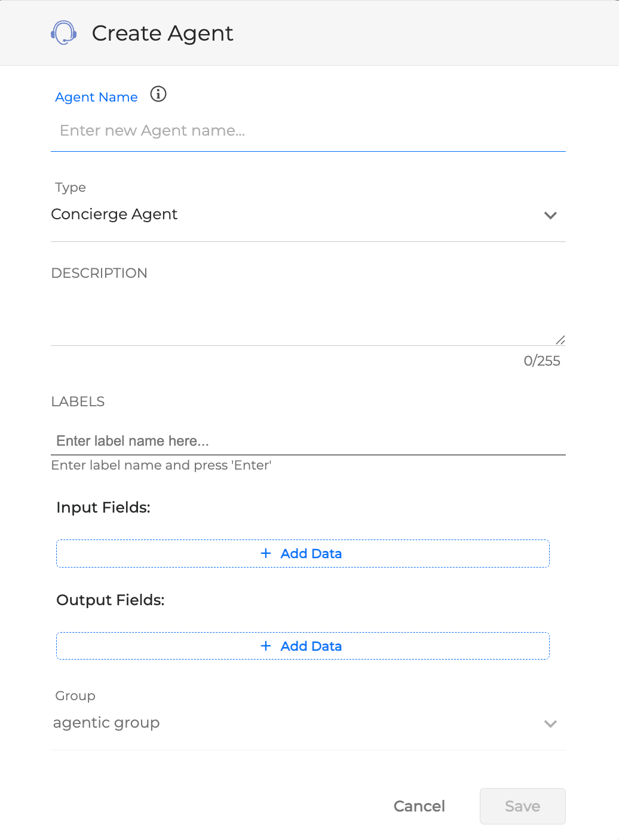The image size is (619, 840).
Task: Click Cancel to dismiss the dialog
Action: click(x=419, y=806)
